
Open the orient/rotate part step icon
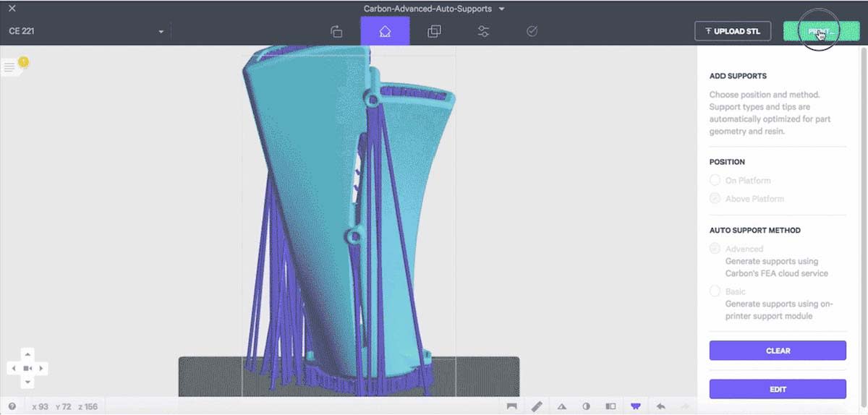pos(336,31)
